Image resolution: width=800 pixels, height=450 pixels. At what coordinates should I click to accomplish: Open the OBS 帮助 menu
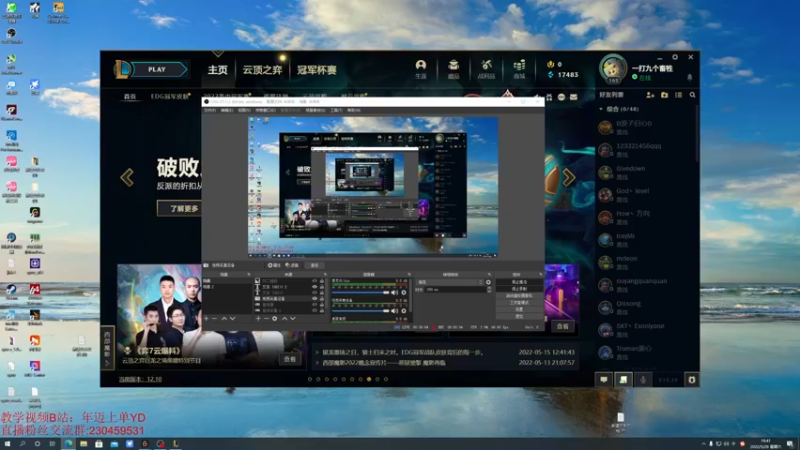[x=353, y=110]
